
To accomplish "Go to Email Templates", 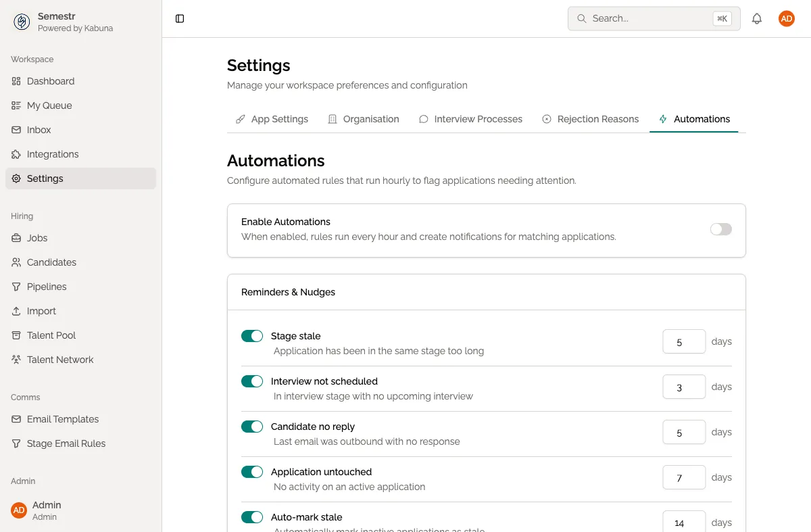I will click(64, 419).
